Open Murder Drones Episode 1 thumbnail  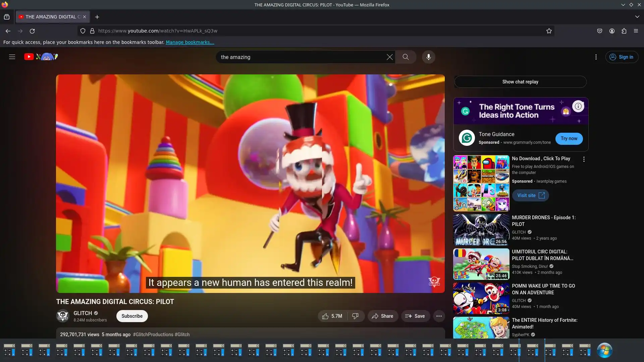coord(481,230)
